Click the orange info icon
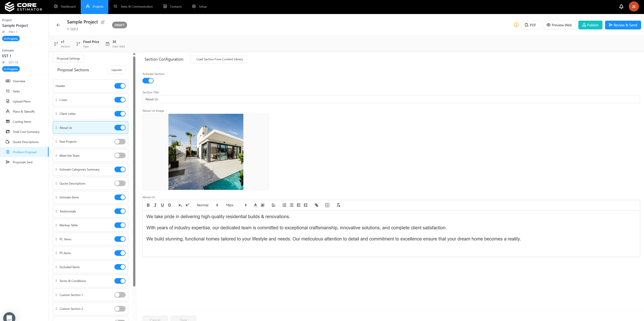The image size is (644, 321). tap(516, 25)
